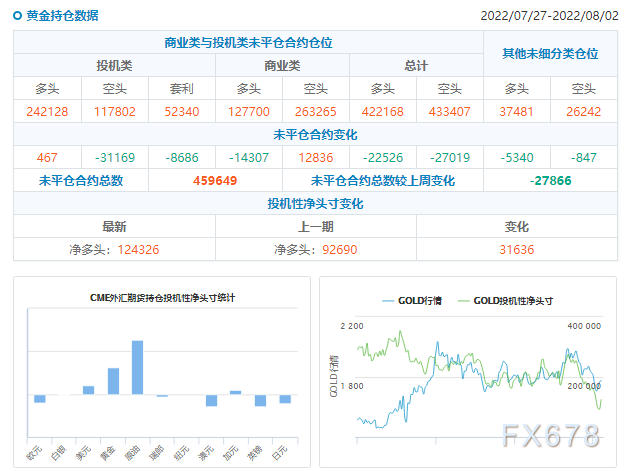
Task: Select commercial long value 127700
Action: pos(249,111)
